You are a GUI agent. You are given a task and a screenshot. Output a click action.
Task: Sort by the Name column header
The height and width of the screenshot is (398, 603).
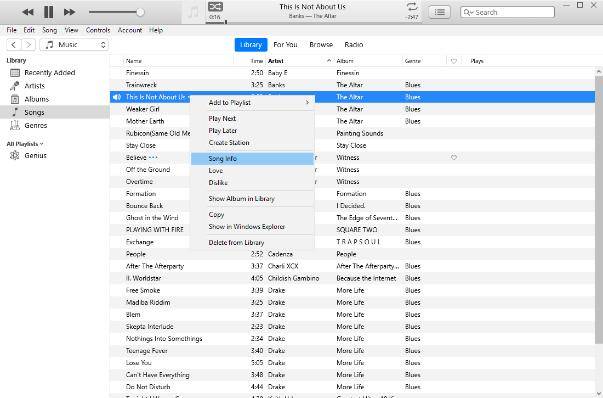(134, 61)
